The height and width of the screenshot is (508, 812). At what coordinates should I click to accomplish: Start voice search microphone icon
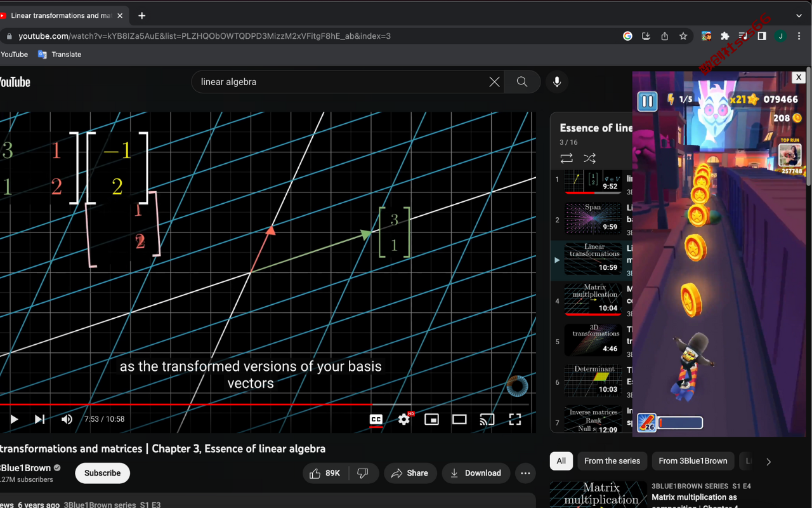click(x=557, y=82)
